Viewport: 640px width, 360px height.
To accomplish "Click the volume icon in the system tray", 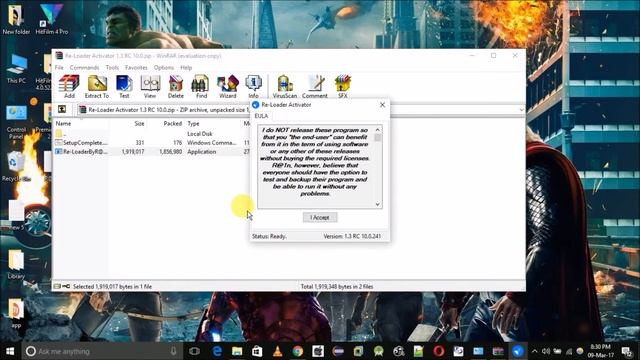I will point(546,351).
